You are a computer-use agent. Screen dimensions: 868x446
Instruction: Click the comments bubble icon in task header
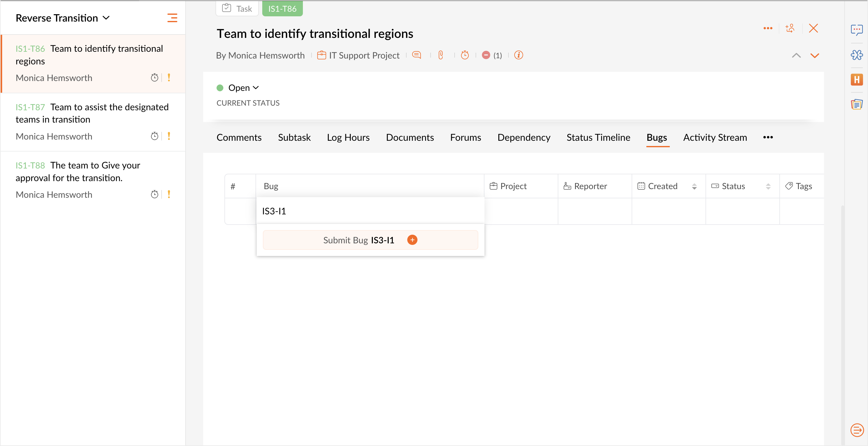pyautogui.click(x=416, y=55)
